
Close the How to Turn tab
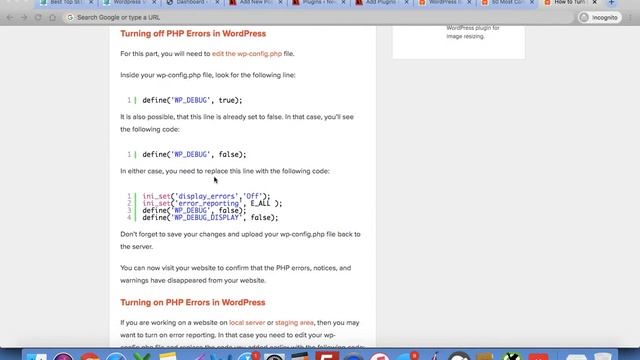pyautogui.click(x=595, y=3)
